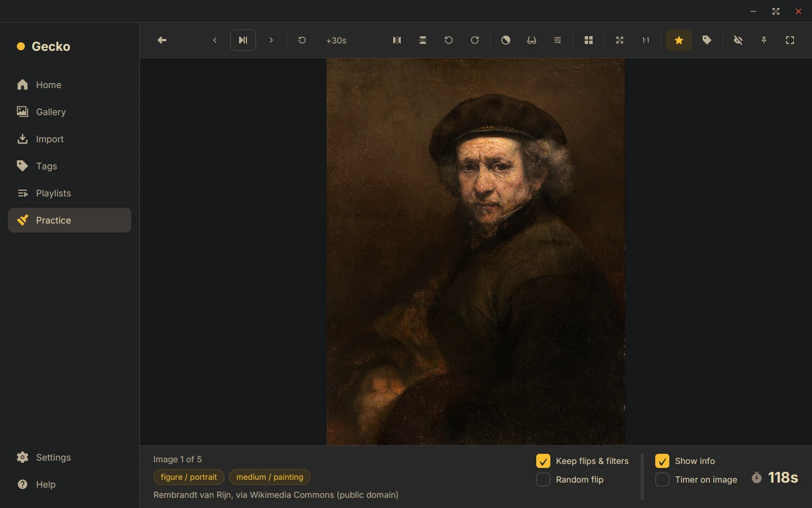This screenshot has height=508, width=812.
Task: Enter fullscreen mode
Action: pos(790,40)
